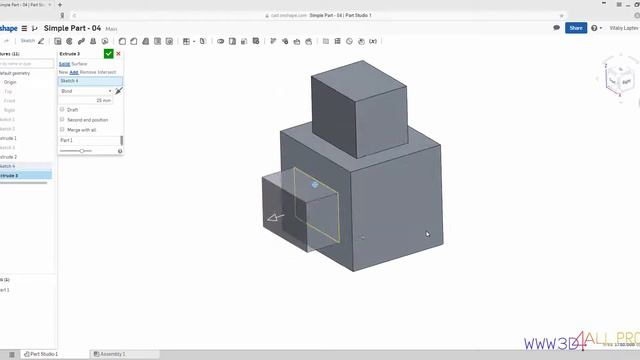Choose the New operation option
This screenshot has width=640, height=360.
point(63,72)
